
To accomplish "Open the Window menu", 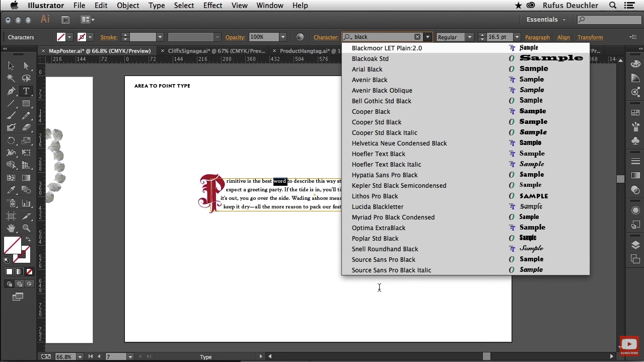I will [x=270, y=6].
